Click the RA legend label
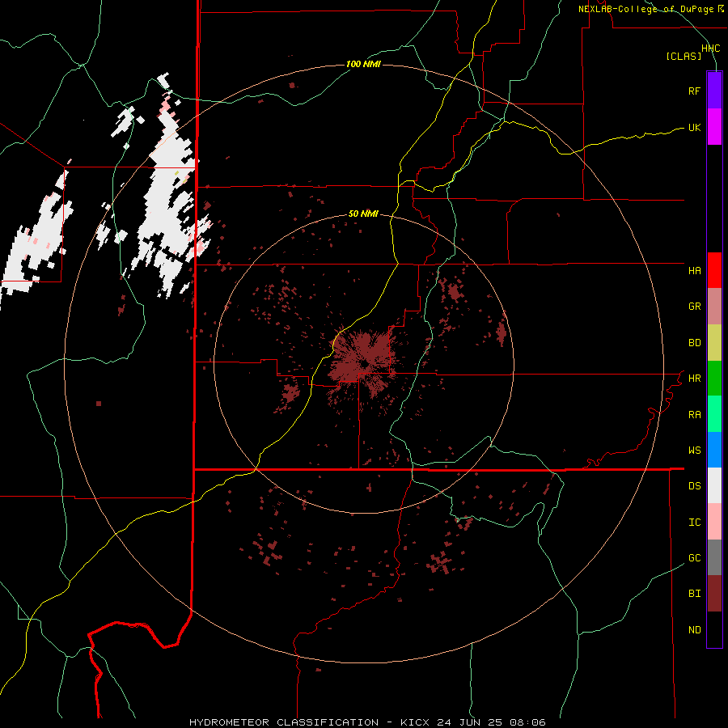Image resolution: width=728 pixels, height=728 pixels. [694, 415]
